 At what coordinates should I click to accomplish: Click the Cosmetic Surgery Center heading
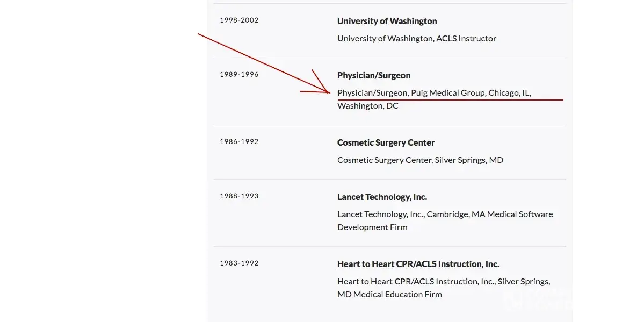tap(386, 142)
